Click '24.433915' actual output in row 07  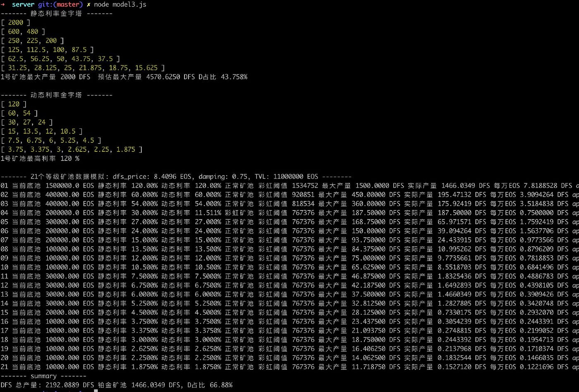(x=455, y=240)
